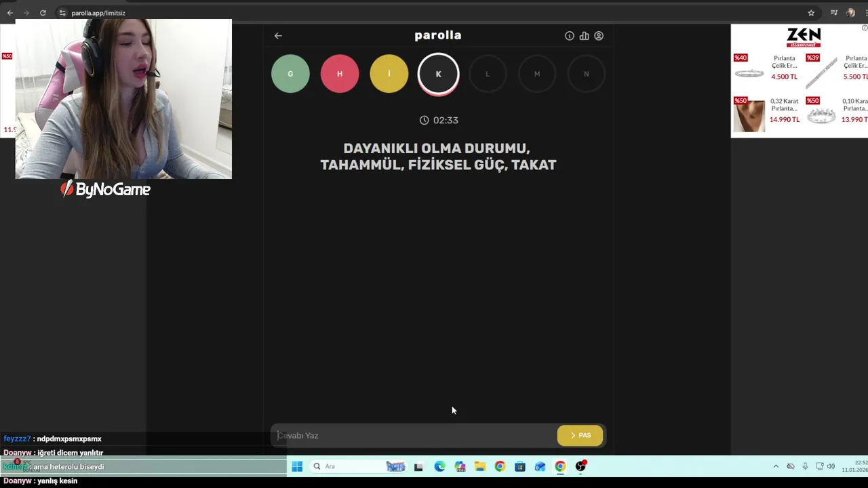Open the parolla statistics chart icon
Viewport: 868px width, 488px height.
[584, 36]
